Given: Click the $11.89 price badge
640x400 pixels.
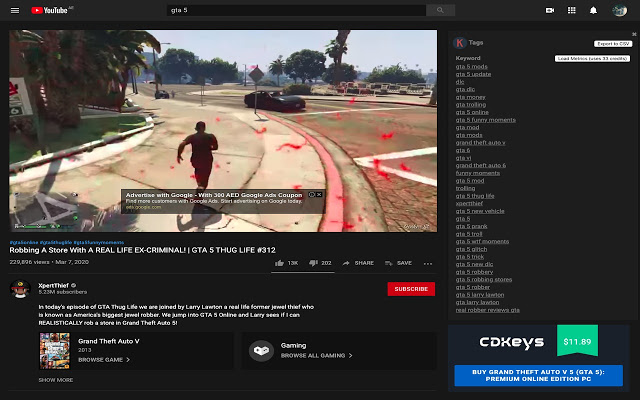Looking at the screenshot, I should tap(577, 341).
